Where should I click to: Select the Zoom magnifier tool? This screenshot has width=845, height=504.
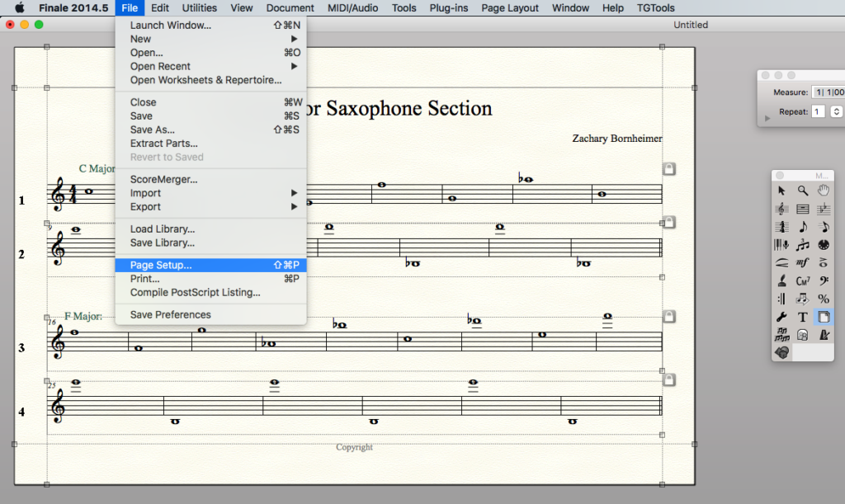(802, 191)
